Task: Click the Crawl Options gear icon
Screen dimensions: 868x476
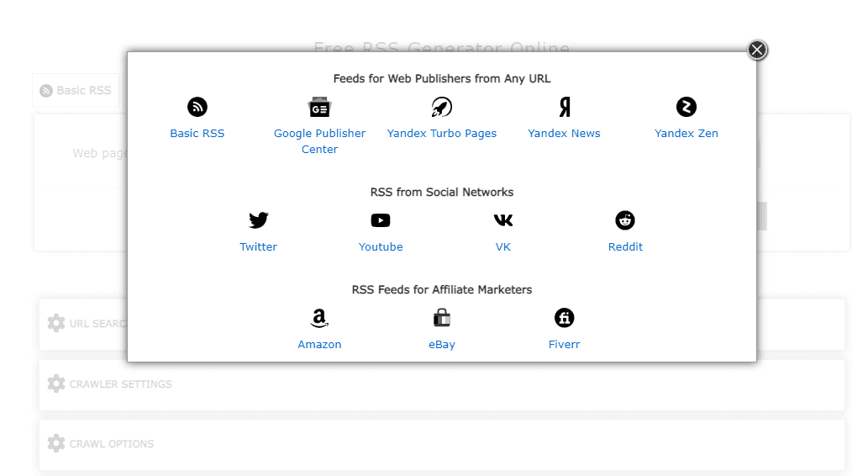Action: point(56,443)
